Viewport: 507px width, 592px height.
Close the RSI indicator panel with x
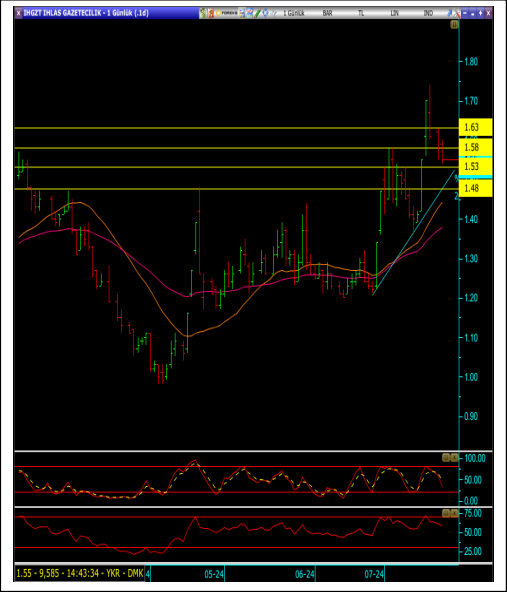click(x=455, y=513)
